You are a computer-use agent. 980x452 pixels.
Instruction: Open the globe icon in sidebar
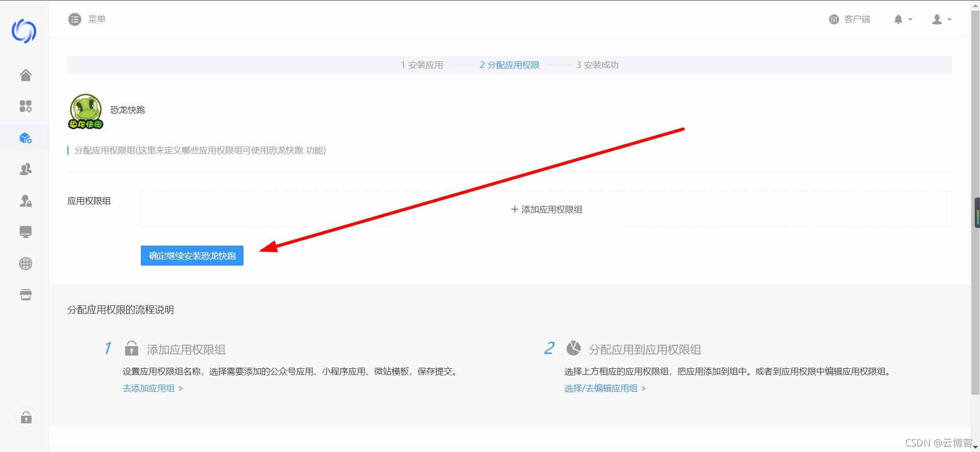point(26,264)
